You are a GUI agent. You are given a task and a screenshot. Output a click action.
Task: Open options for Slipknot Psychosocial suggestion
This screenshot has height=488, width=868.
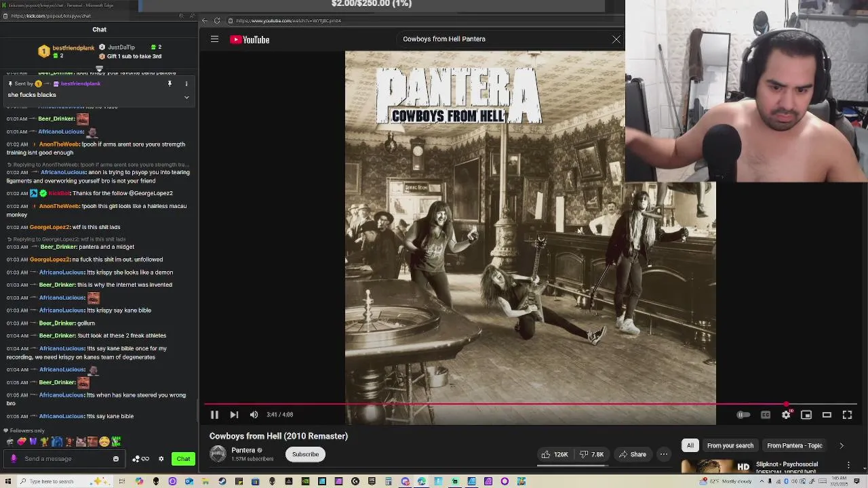tap(848, 465)
